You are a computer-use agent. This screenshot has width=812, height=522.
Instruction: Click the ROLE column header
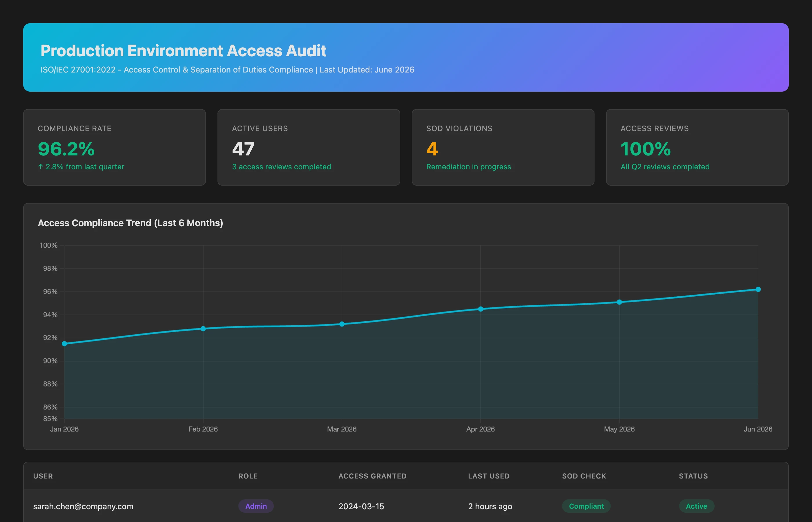pos(248,476)
